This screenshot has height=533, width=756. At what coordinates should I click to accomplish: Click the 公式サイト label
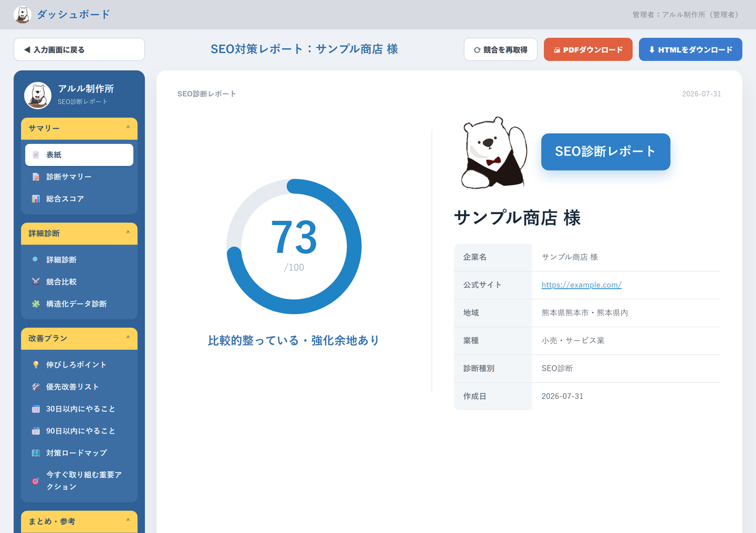482,285
